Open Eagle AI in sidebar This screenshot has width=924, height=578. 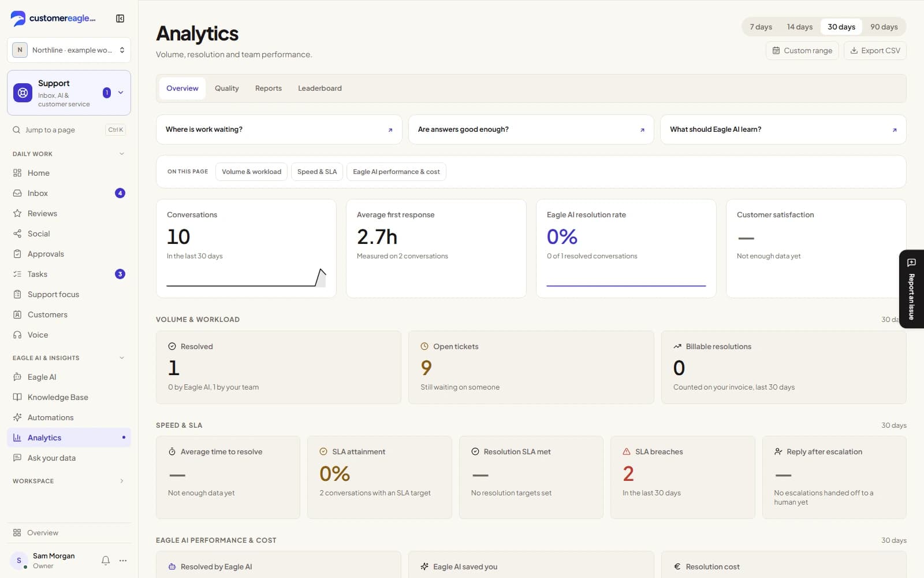click(69, 377)
